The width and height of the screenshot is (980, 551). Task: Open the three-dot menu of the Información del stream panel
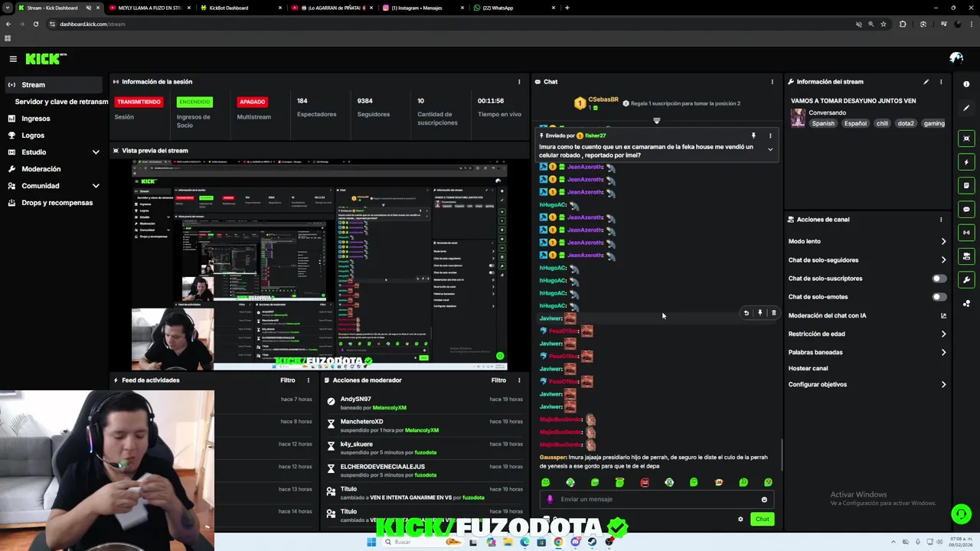tap(941, 82)
